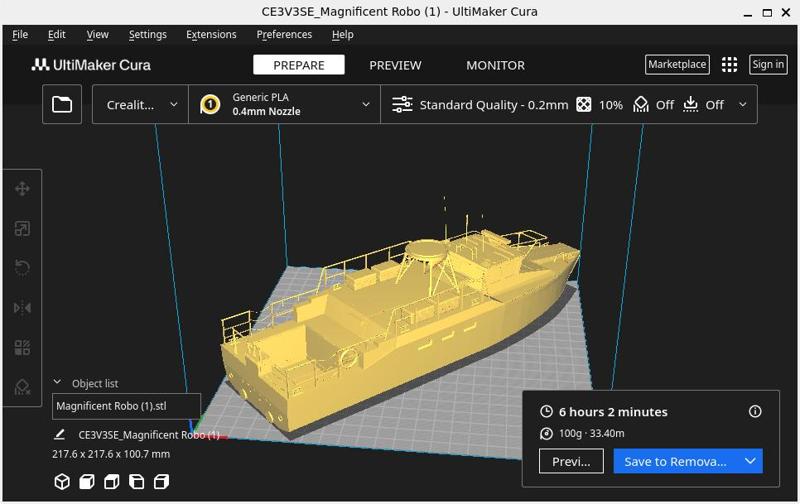Viewport: 800px width, 504px height.
Task: Click the Previ... preview button
Action: [571, 461]
